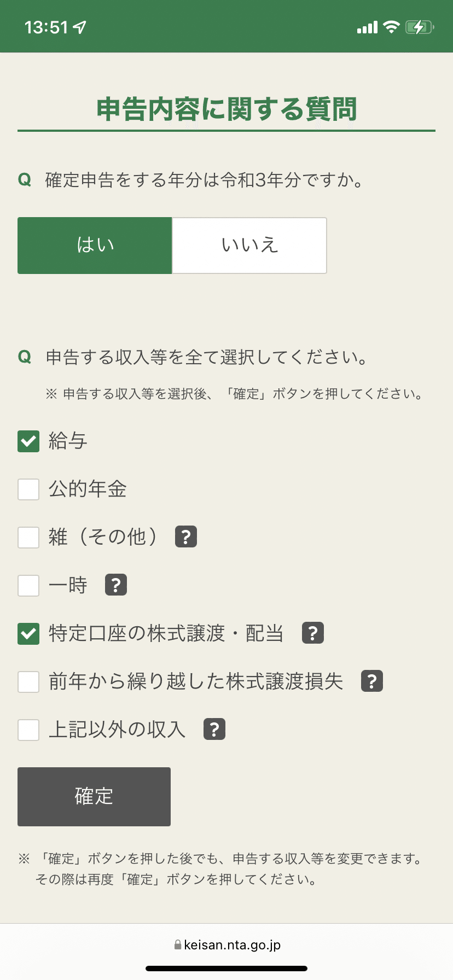The width and height of the screenshot is (453, 980).
Task: Open help icon next to 一時
Action: tap(116, 585)
